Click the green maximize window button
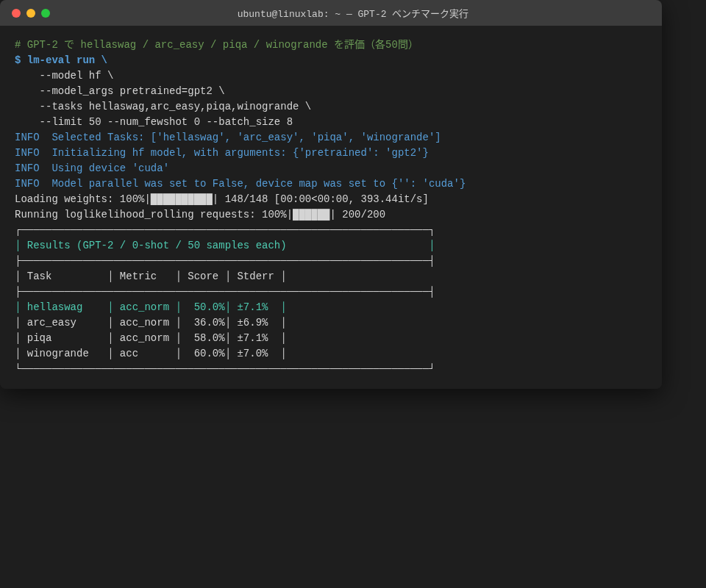The image size is (706, 588). 46,13
